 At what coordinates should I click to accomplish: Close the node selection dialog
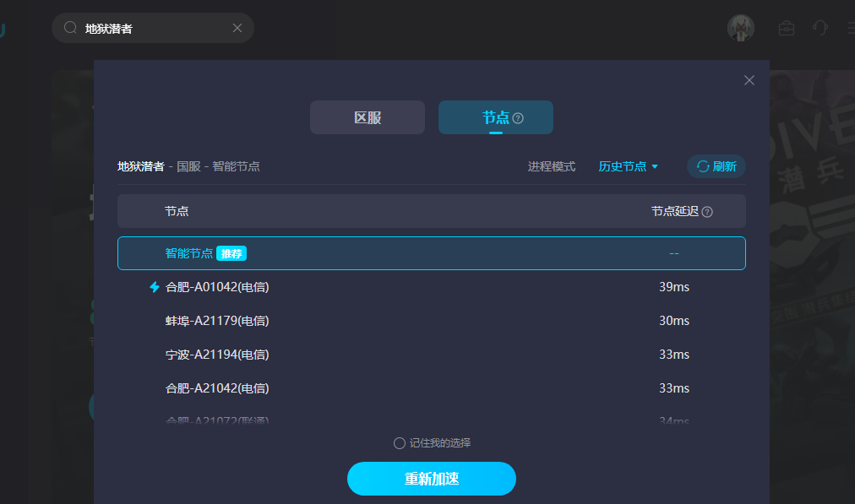point(749,81)
